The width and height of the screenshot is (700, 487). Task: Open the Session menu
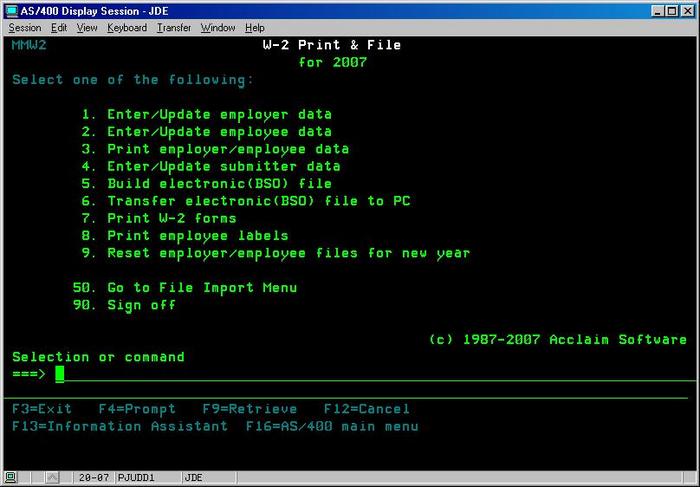tap(25, 28)
